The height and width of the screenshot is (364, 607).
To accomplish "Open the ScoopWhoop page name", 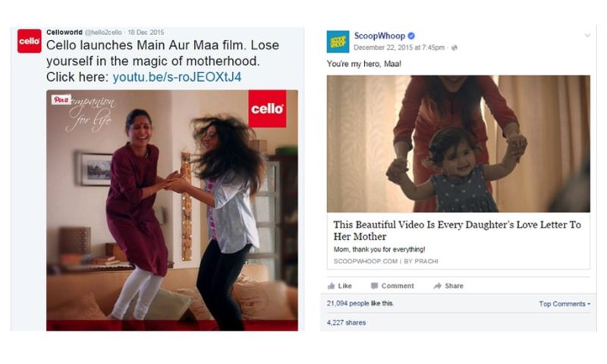I will tap(379, 36).
